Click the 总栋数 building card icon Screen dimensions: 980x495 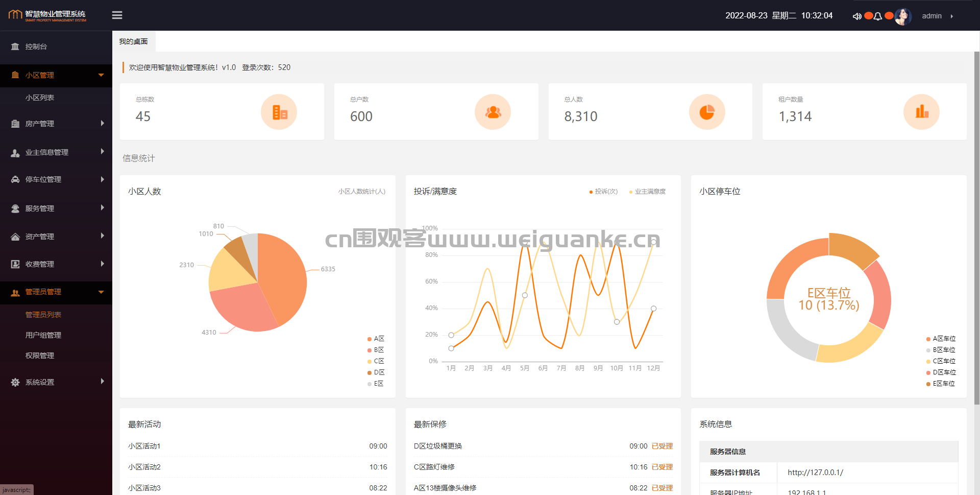(x=279, y=112)
